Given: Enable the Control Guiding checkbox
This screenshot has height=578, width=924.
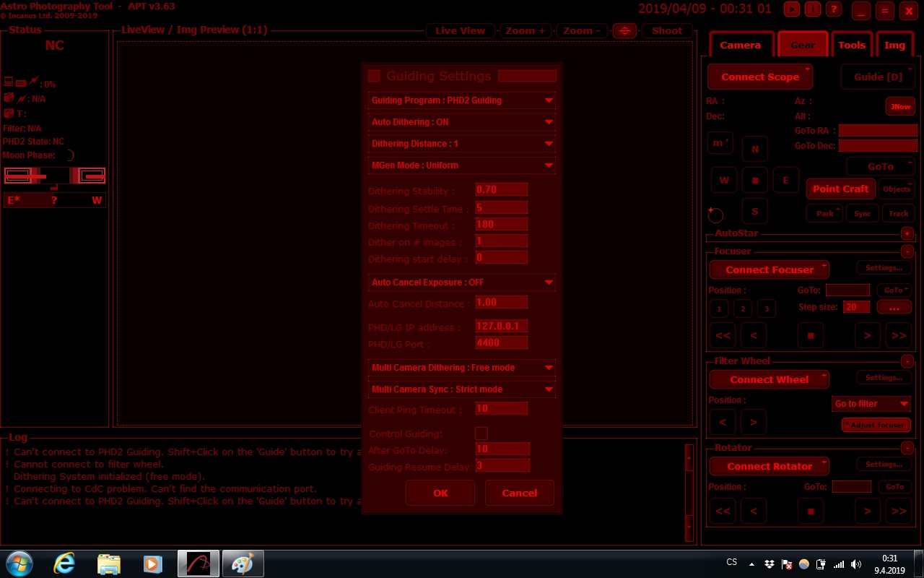Looking at the screenshot, I should point(481,433).
